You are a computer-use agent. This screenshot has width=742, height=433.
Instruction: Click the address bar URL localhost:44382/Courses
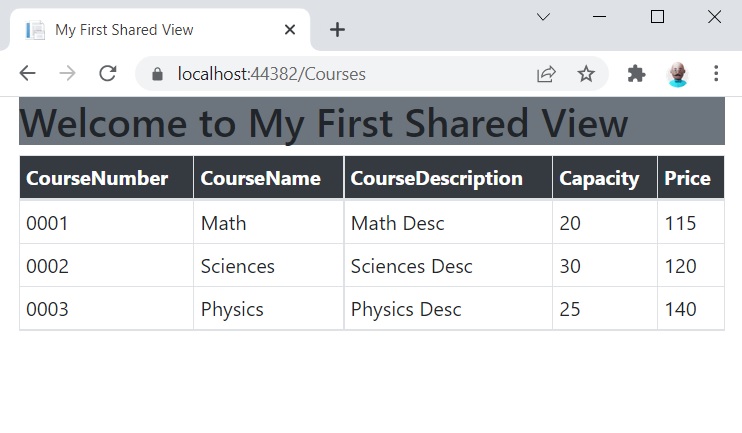point(272,74)
